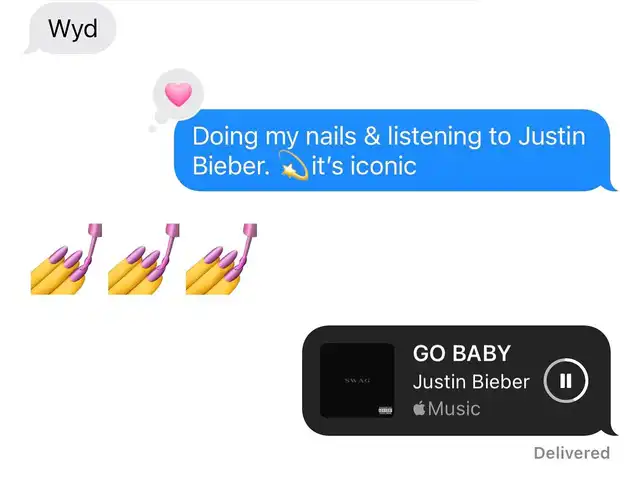Pause the GO BABY song playback
640x480 pixels.
[565, 381]
